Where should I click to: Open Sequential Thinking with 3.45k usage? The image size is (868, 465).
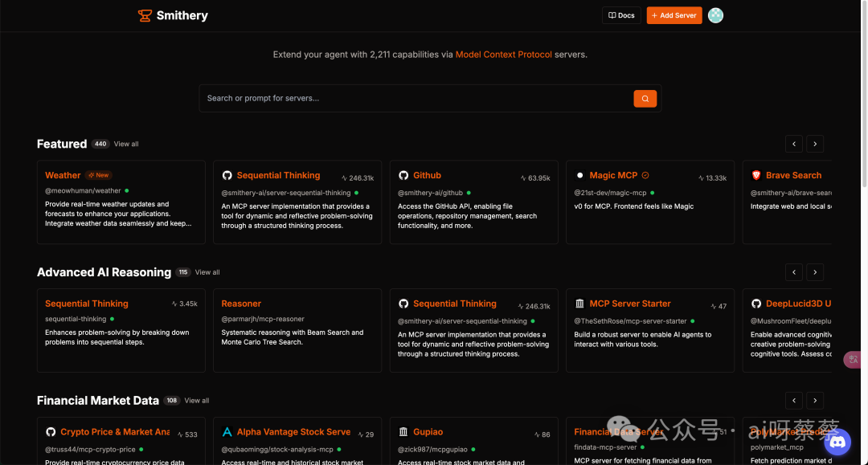(x=86, y=304)
